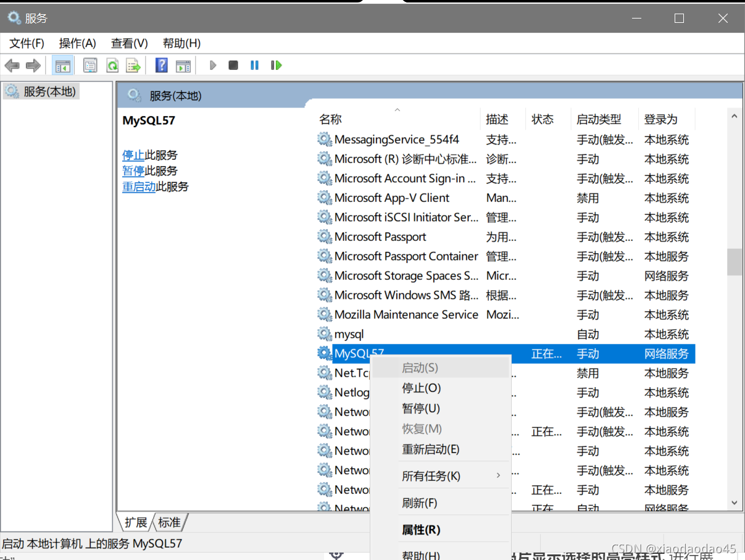Sort by the 状态 column header

coord(548,119)
